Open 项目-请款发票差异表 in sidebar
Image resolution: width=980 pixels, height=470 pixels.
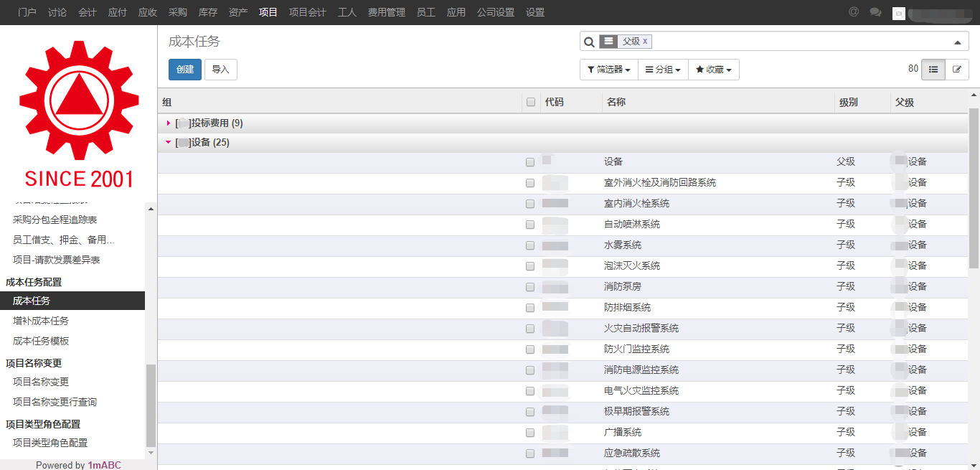click(57, 260)
